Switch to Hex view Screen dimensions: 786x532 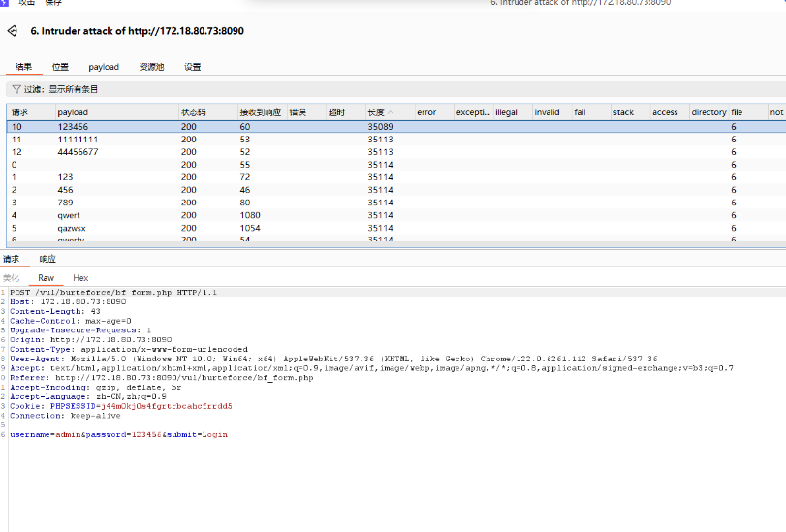[80, 278]
